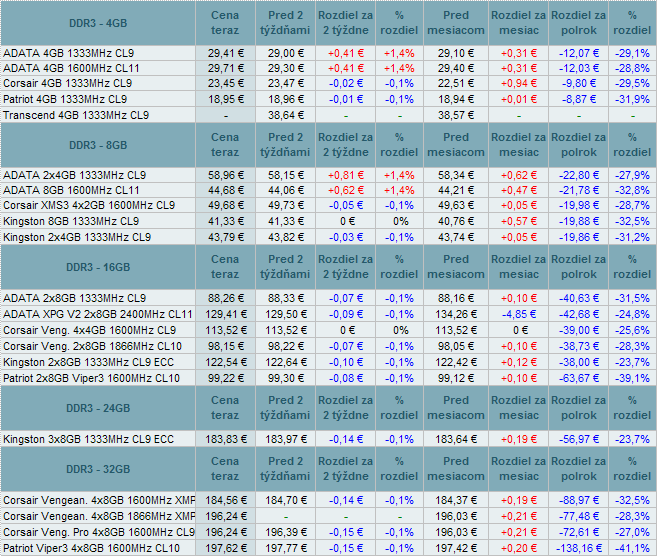Click 'ADATA 8GB 1600MHz CL11' product name

click(71, 190)
